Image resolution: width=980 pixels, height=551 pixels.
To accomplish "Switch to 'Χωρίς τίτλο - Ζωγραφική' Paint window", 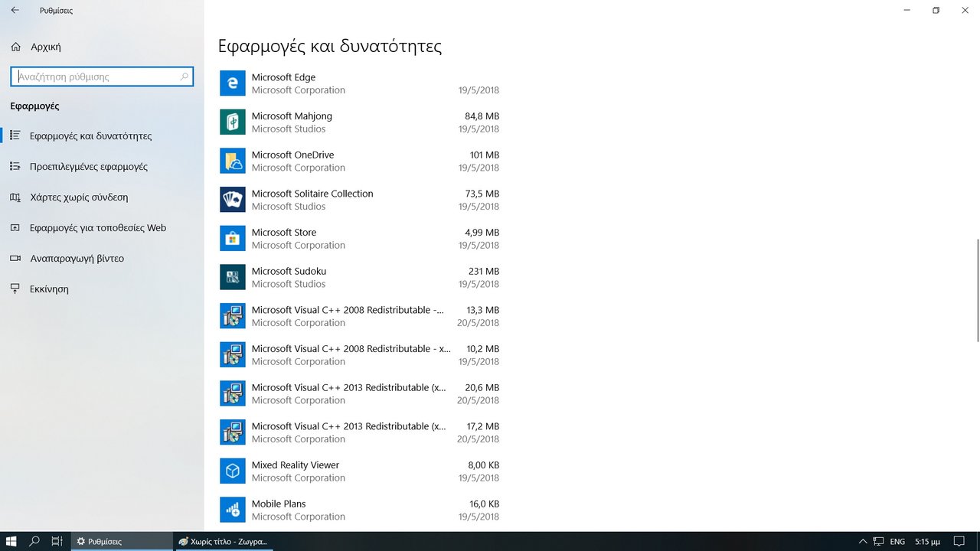I will [x=223, y=541].
